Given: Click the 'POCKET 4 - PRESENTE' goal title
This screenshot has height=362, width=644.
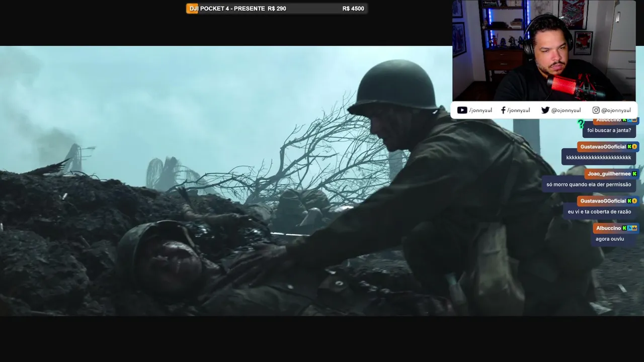Looking at the screenshot, I should (x=232, y=9).
